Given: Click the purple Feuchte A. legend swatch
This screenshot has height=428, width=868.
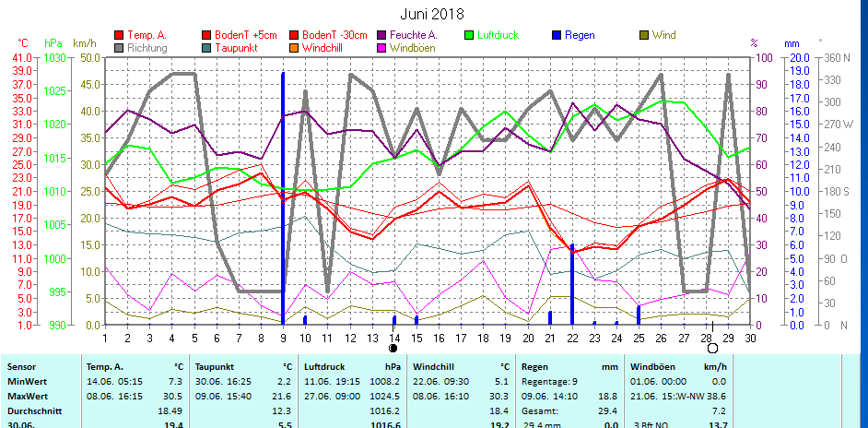Looking at the screenshot, I should click(381, 35).
